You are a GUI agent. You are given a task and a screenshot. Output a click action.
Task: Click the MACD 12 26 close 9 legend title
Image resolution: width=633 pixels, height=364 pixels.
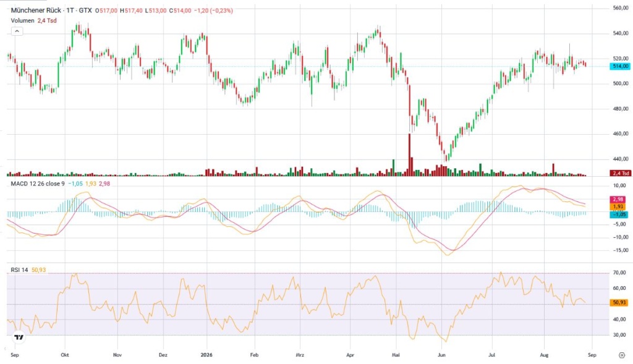click(38, 184)
